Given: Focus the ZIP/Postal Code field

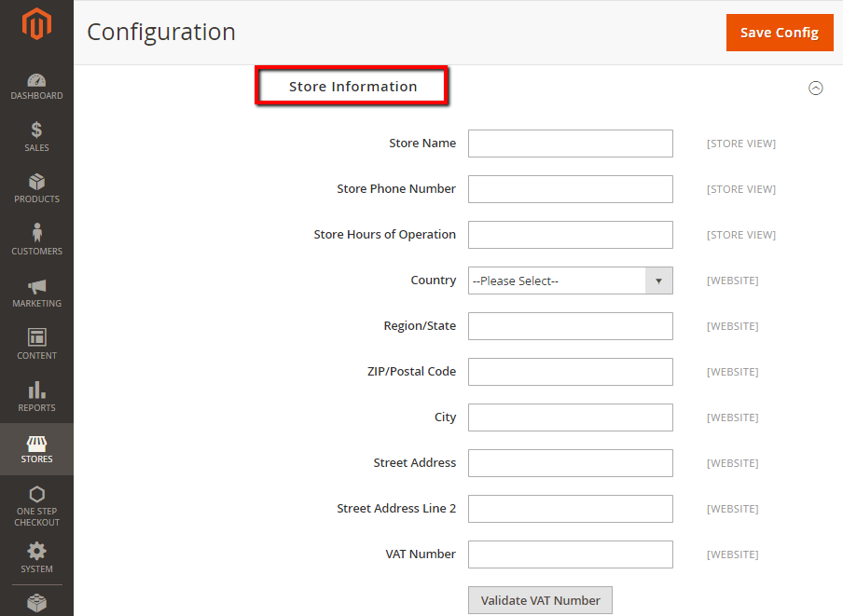Looking at the screenshot, I should click(571, 372).
